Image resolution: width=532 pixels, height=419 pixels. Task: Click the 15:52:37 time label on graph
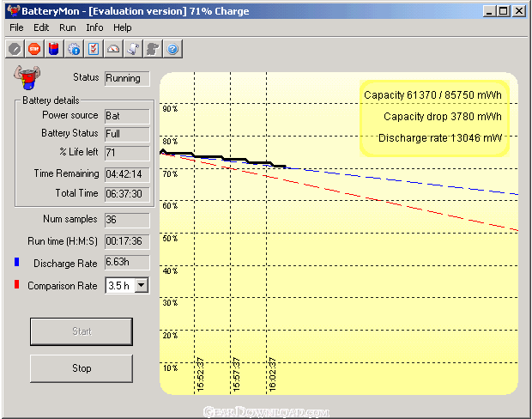pyautogui.click(x=200, y=374)
